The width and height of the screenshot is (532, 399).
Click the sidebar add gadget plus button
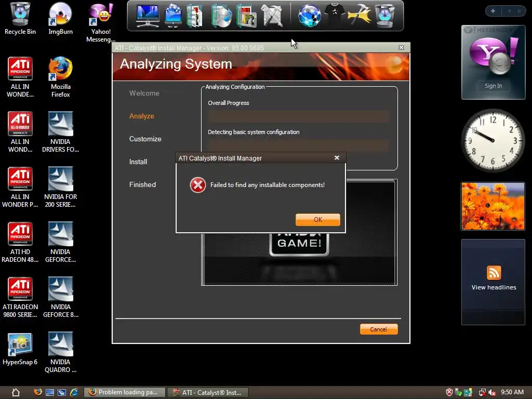pyautogui.click(x=493, y=11)
